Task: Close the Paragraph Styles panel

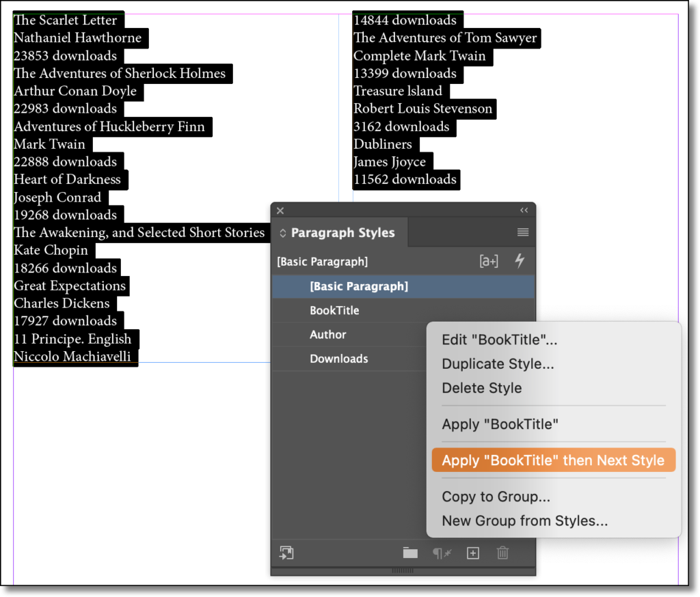Action: 280,210
